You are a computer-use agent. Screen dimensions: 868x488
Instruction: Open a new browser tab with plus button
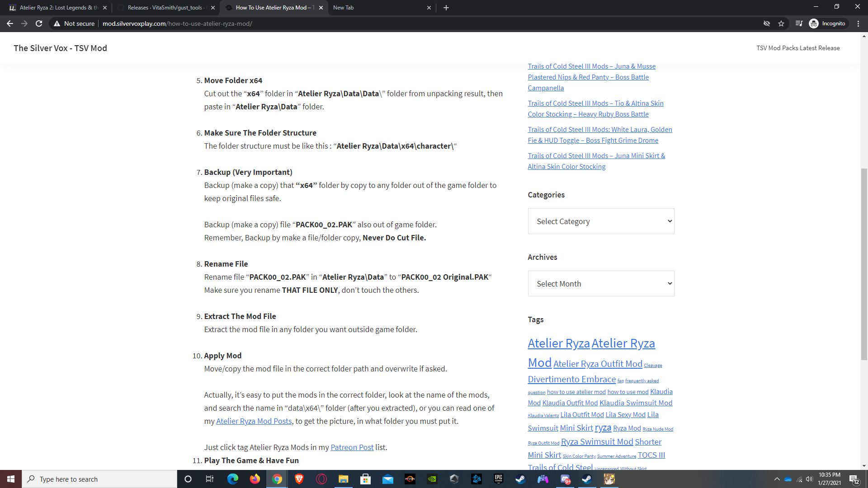click(446, 8)
